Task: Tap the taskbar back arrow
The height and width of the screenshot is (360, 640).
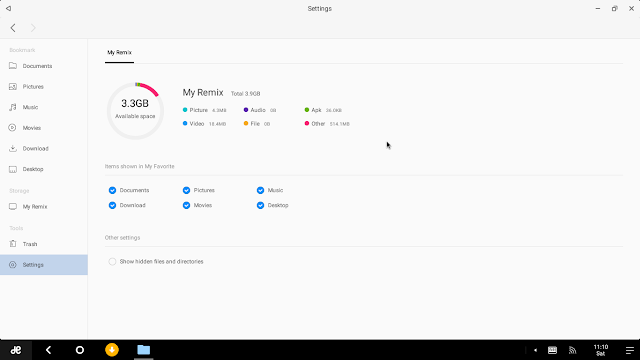Action: 48,350
